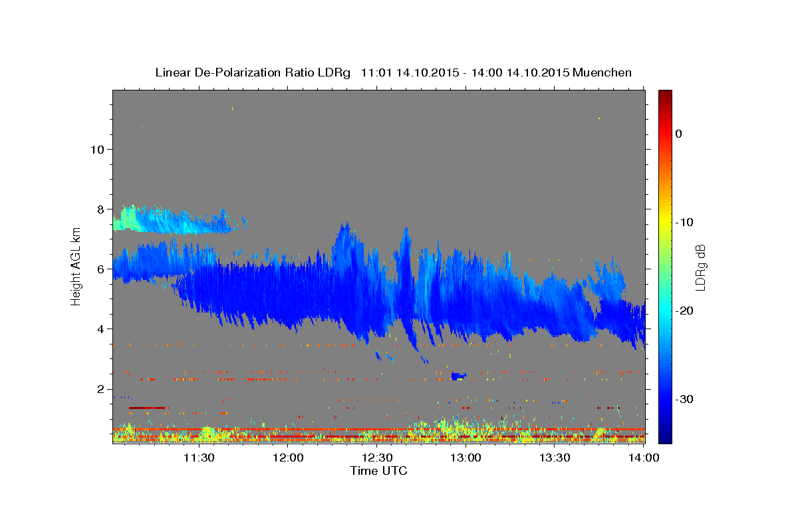
Task: Click the height tick label 10
Action: [x=97, y=149]
